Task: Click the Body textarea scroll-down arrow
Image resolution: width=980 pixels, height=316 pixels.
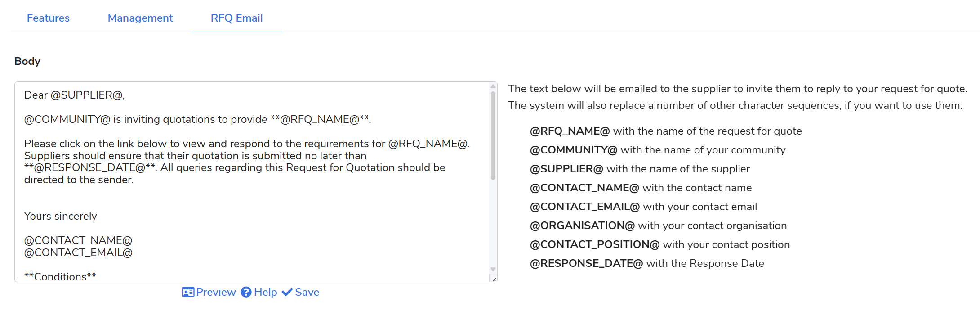Action: pyautogui.click(x=493, y=269)
